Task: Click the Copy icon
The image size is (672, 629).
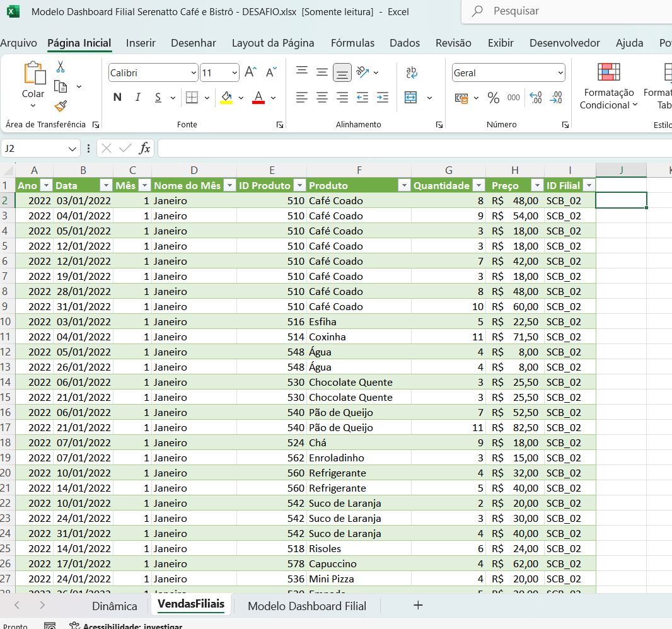Action: (61, 86)
